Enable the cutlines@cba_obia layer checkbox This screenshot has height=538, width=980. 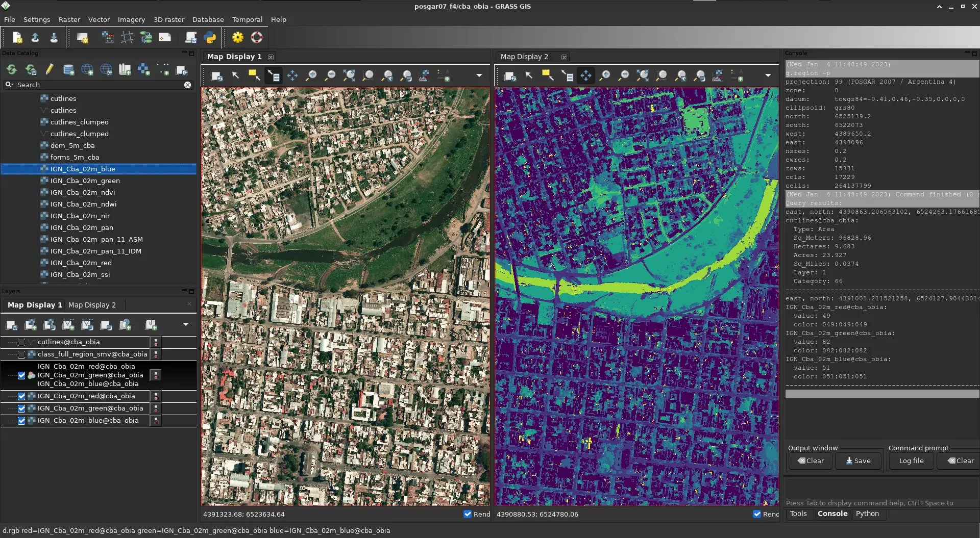pos(21,342)
